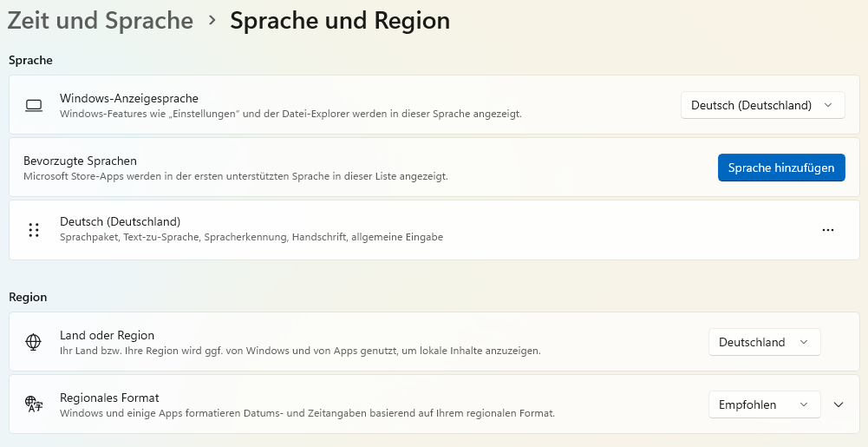
Task: Click the laptop icon beside Windows-Anzeigesprache
Action: click(34, 105)
